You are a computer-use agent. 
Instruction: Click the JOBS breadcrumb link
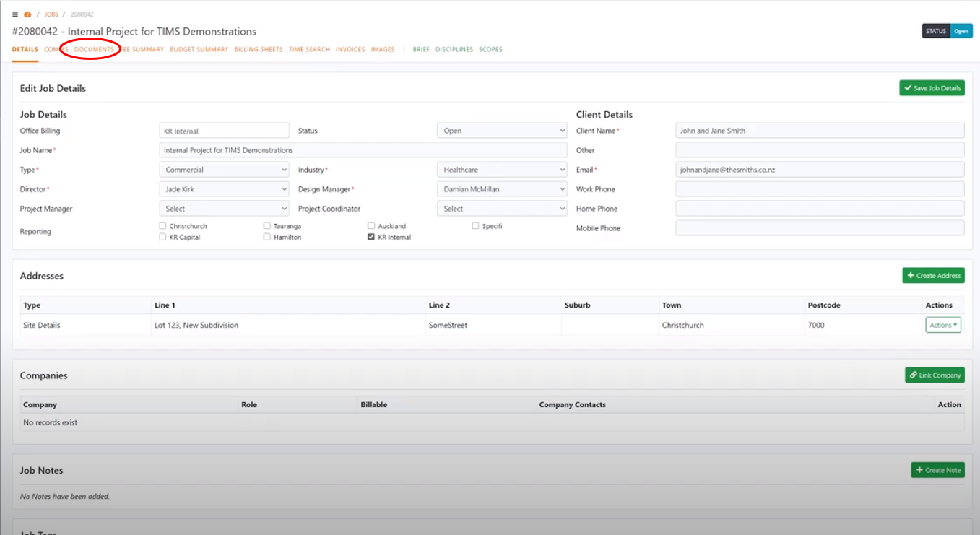[51, 13]
